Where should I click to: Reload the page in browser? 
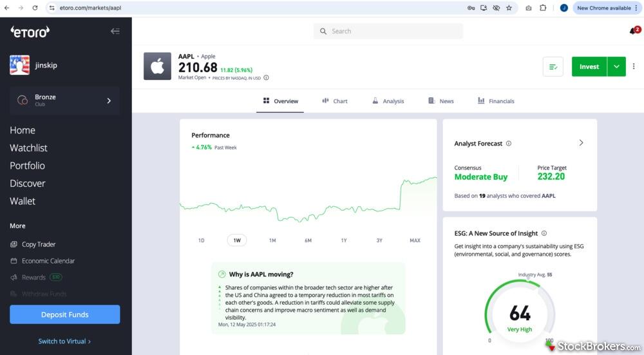[35, 8]
